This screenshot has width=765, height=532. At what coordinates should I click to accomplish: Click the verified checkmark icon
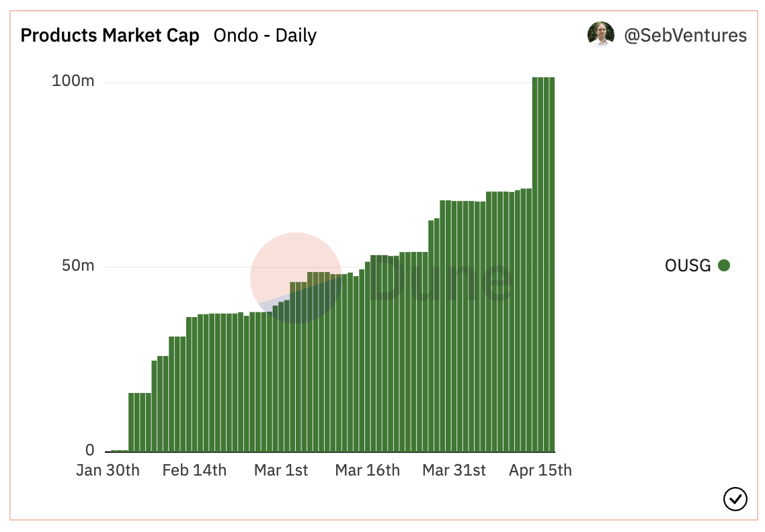point(735,499)
